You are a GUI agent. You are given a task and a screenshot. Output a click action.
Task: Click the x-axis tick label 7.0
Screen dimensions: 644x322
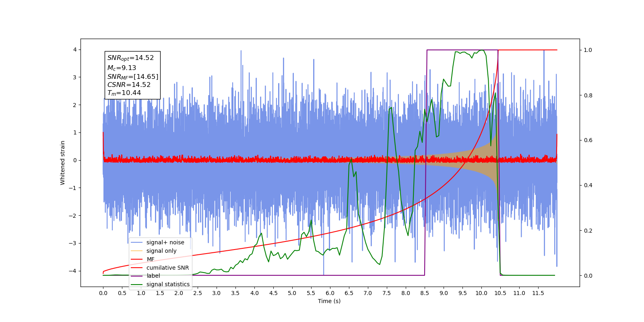[368, 293]
